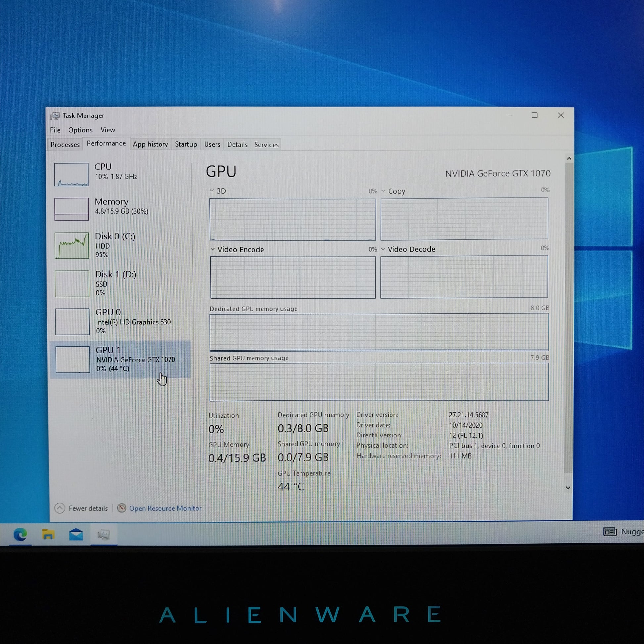Screen dimensions: 644x644
Task: Click the Resource Monitor gauge icon
Action: [x=122, y=508]
